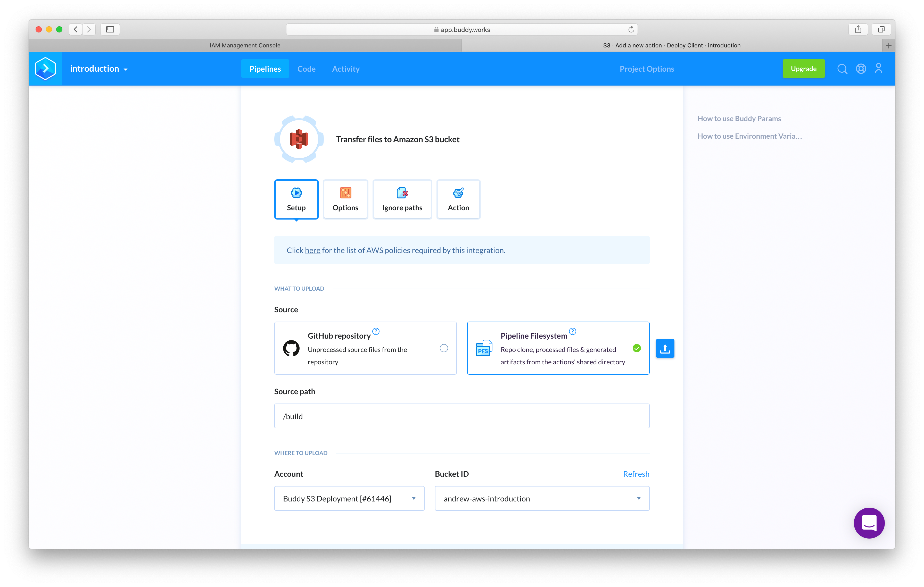Screen dimensions: 924x587
Task: Reload page with browser refresh icon
Action: (631, 30)
